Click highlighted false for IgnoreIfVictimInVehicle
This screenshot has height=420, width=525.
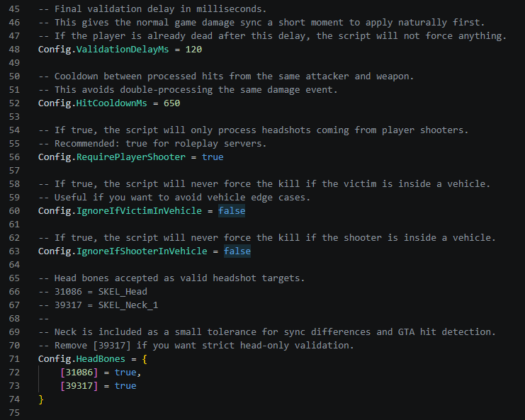pos(232,211)
